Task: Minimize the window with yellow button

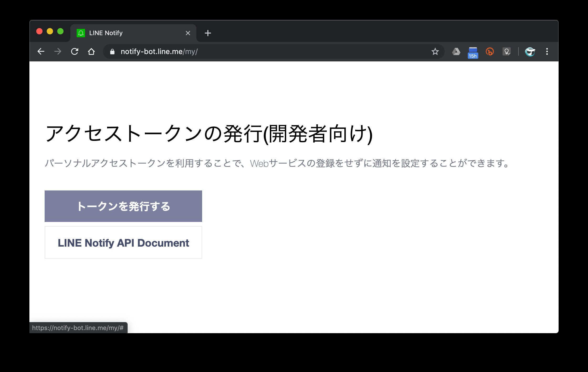Action: [50, 31]
